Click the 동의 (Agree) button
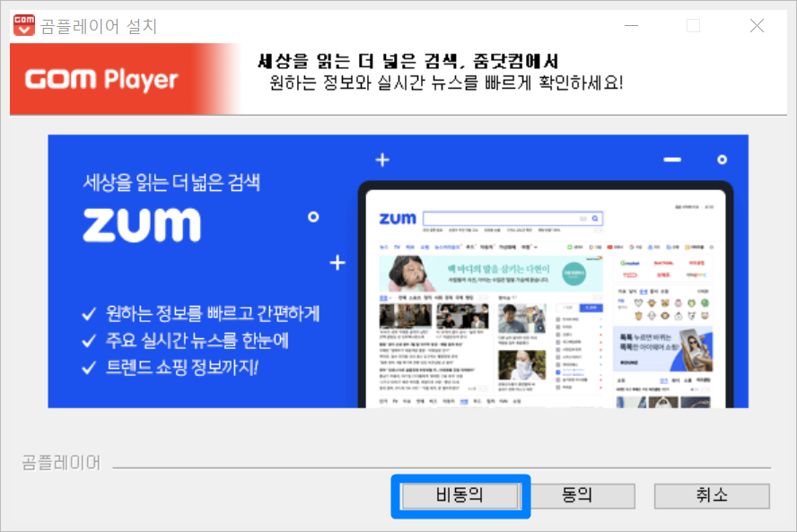Image resolution: width=797 pixels, height=532 pixels. (x=577, y=495)
